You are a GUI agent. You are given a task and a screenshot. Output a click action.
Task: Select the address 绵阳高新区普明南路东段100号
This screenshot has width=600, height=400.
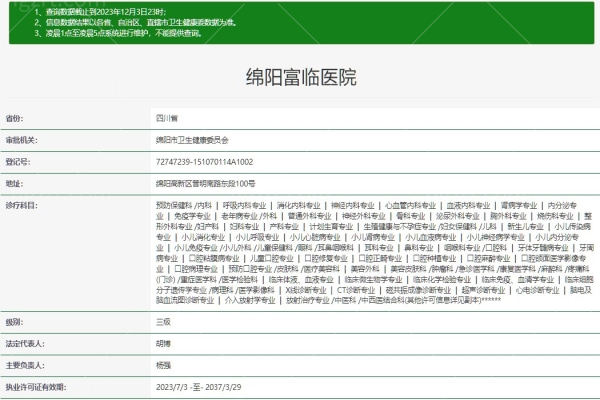pos(205,184)
